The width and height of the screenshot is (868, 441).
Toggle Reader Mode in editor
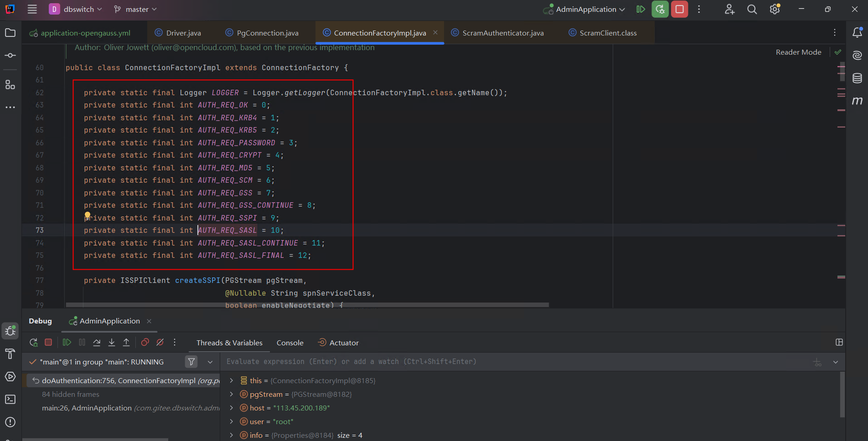click(x=798, y=52)
